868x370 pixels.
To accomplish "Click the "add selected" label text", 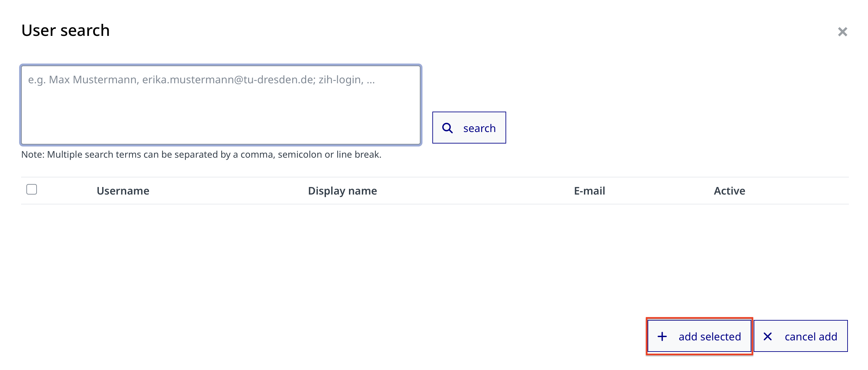I will (709, 336).
